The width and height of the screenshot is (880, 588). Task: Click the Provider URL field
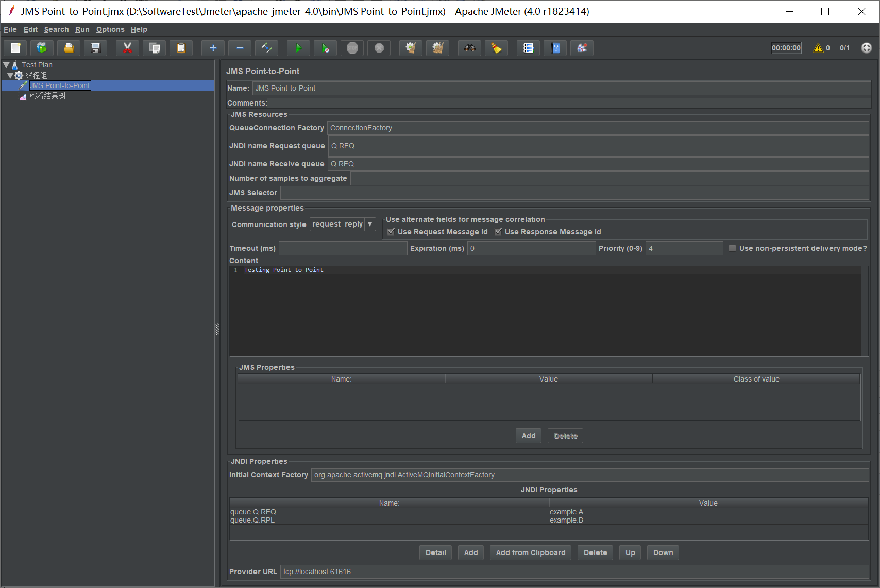click(x=574, y=572)
